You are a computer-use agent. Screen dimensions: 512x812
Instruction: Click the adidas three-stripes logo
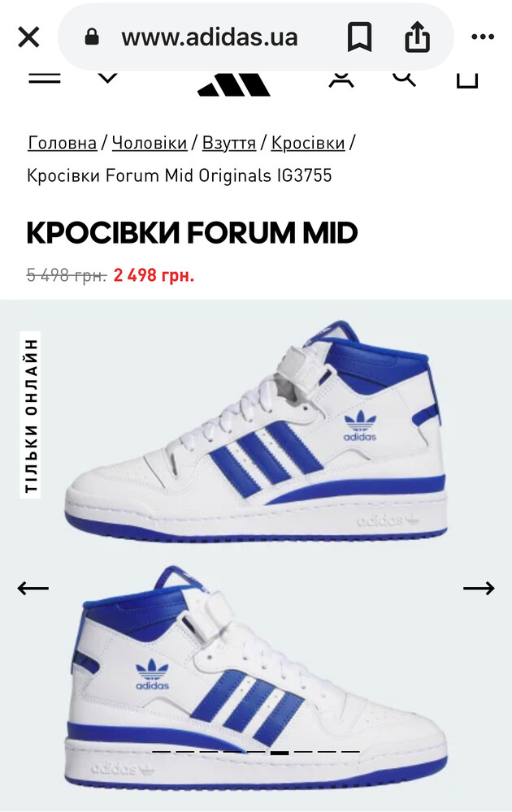(234, 84)
